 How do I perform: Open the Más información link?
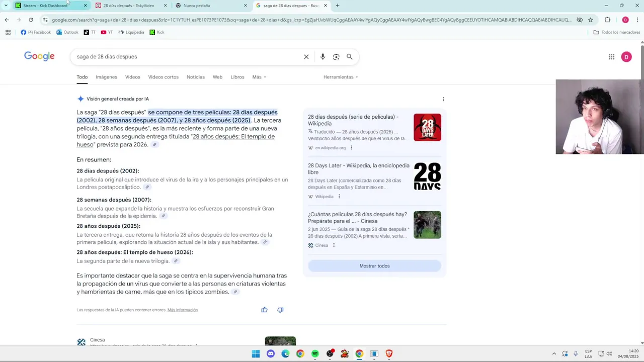(183, 310)
